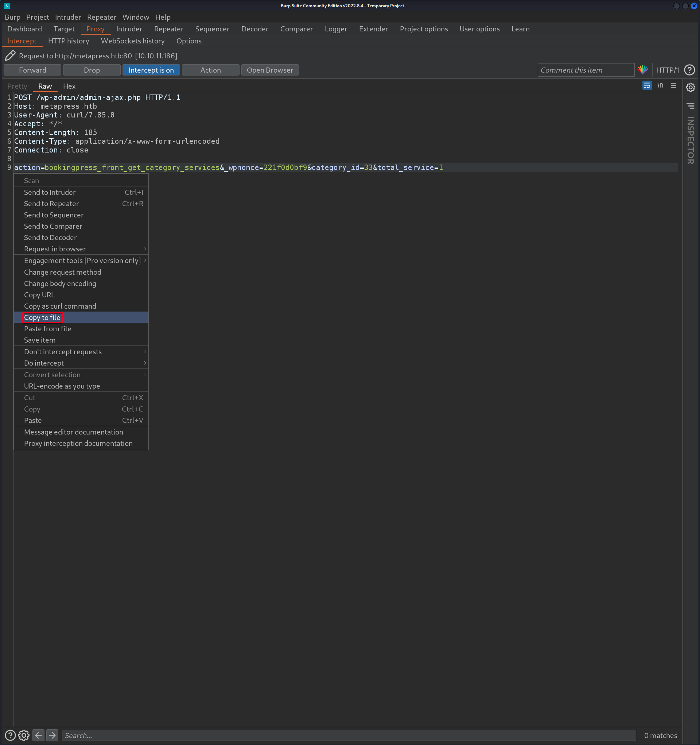This screenshot has height=745, width=700.
Task: Toggle the word wrap icon in editor
Action: point(647,85)
